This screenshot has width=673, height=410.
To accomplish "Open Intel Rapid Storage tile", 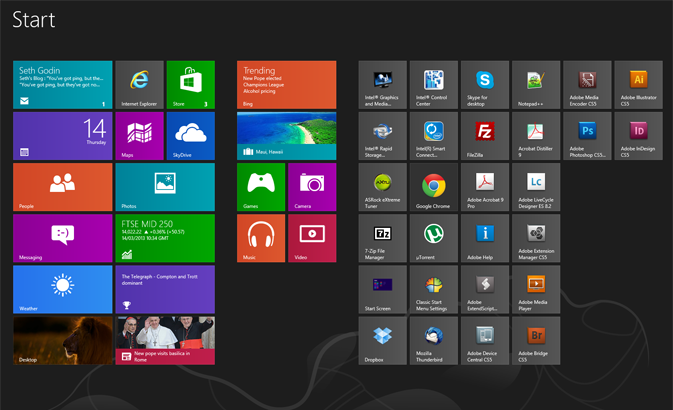I will tap(383, 136).
